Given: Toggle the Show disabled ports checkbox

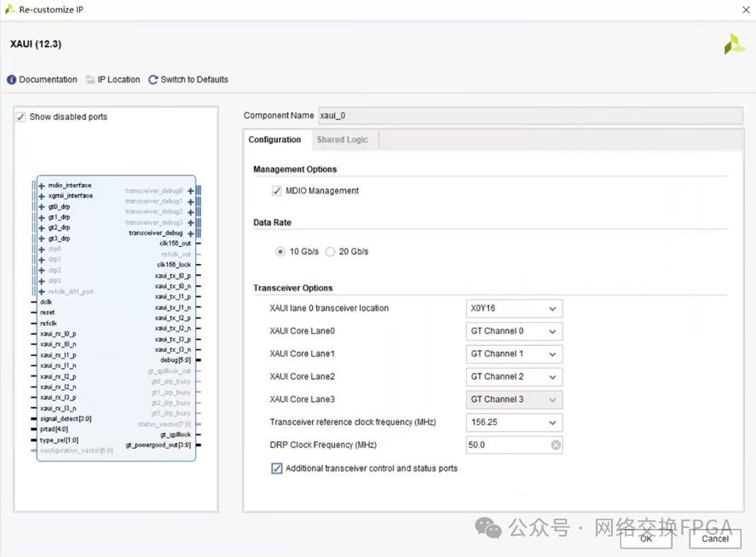Looking at the screenshot, I should pos(20,117).
